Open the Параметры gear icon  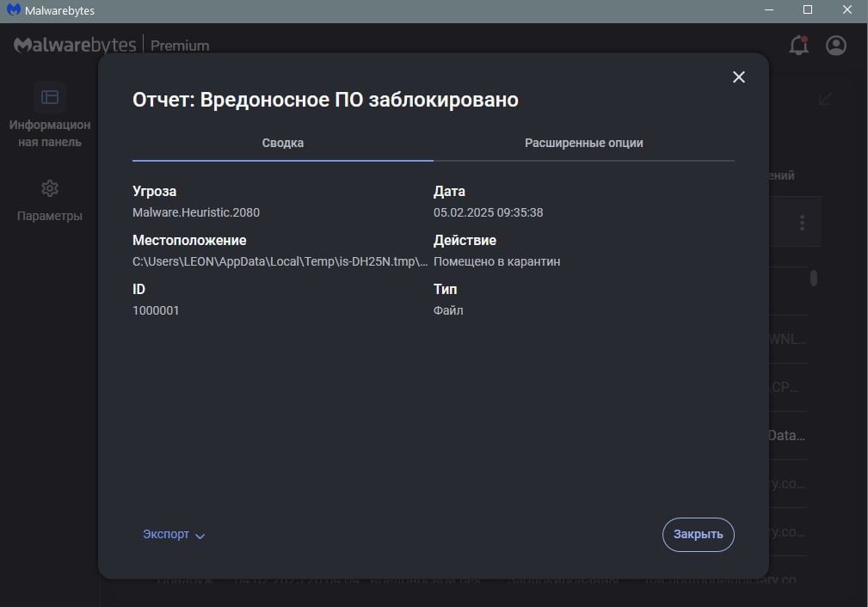click(x=50, y=188)
